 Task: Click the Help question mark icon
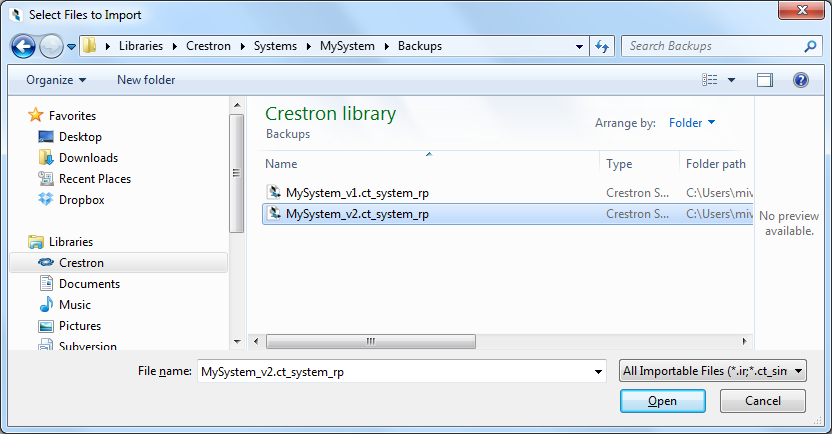tap(801, 80)
